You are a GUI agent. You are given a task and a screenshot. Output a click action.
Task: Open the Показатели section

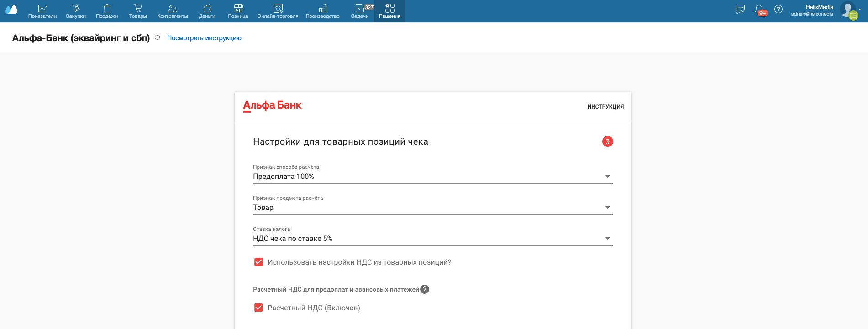(42, 11)
